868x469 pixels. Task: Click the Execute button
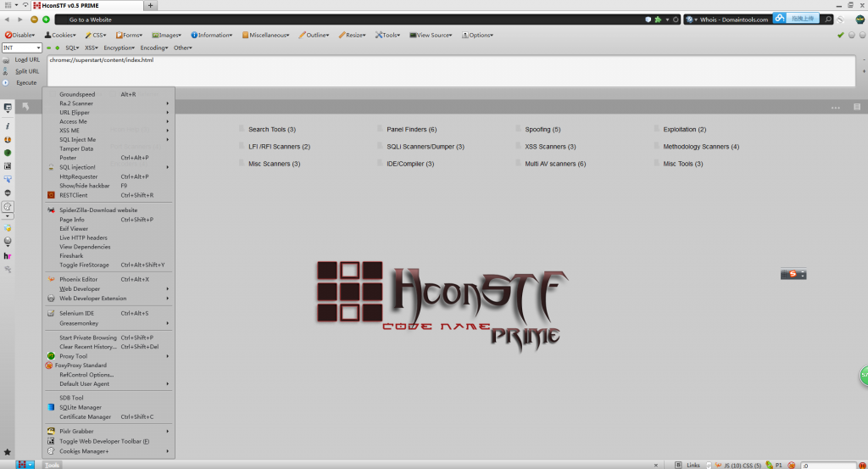[x=21, y=82]
